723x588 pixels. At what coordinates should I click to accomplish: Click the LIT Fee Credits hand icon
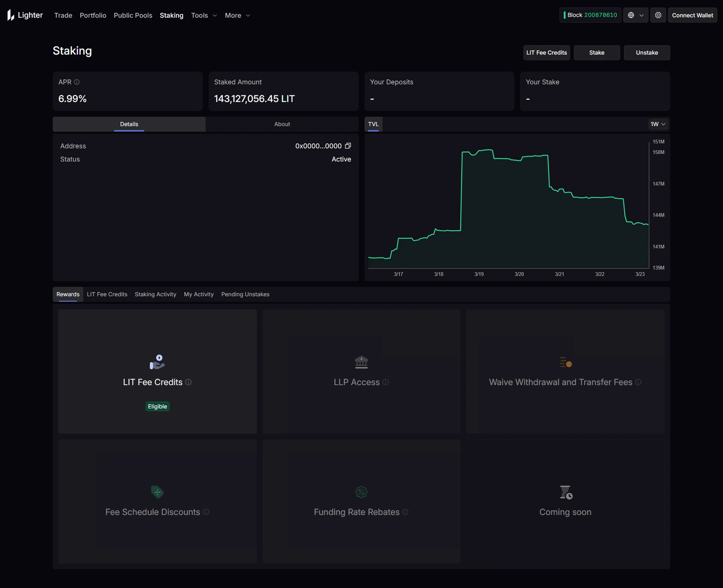click(x=157, y=362)
